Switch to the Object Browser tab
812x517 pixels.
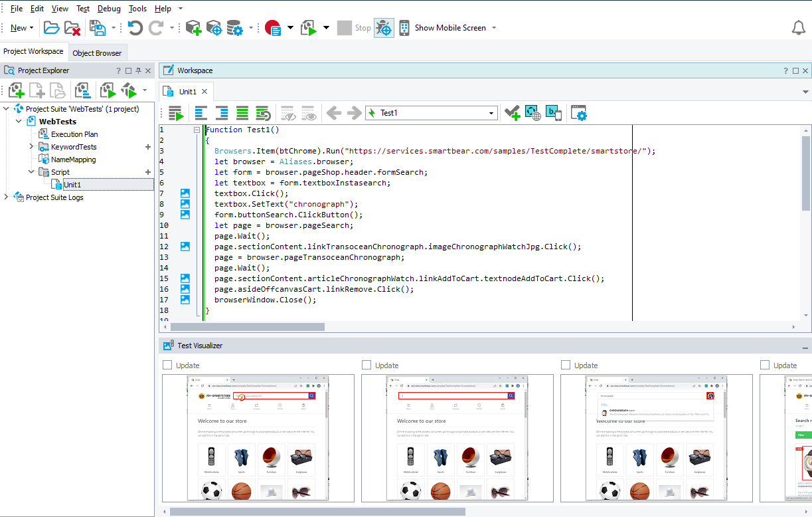[x=98, y=52]
